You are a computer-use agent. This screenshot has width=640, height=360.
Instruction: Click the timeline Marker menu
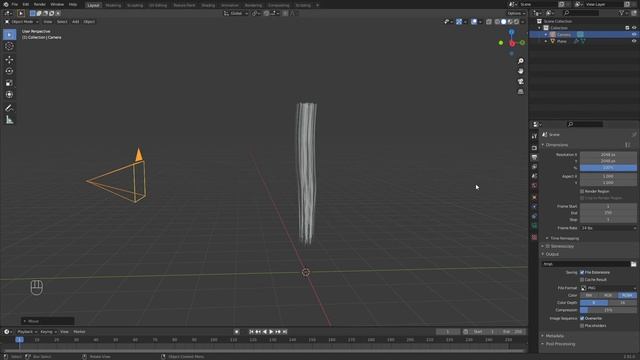(x=79, y=332)
